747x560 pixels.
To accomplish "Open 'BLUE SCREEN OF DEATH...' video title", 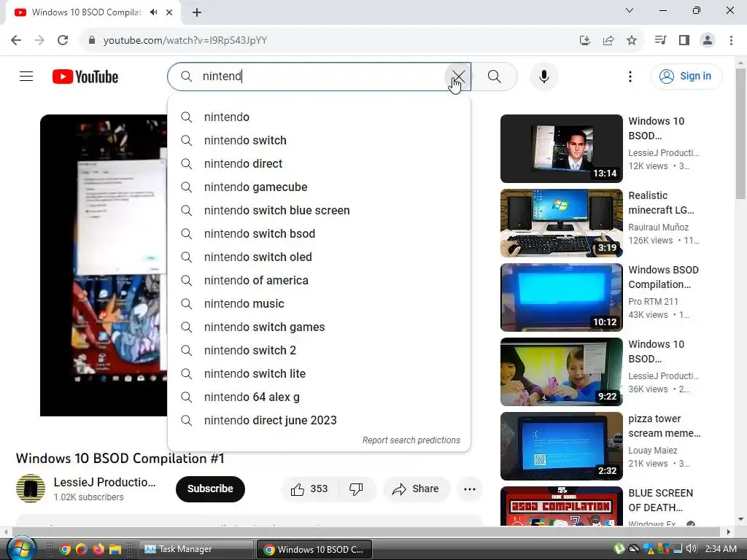I will [660, 500].
